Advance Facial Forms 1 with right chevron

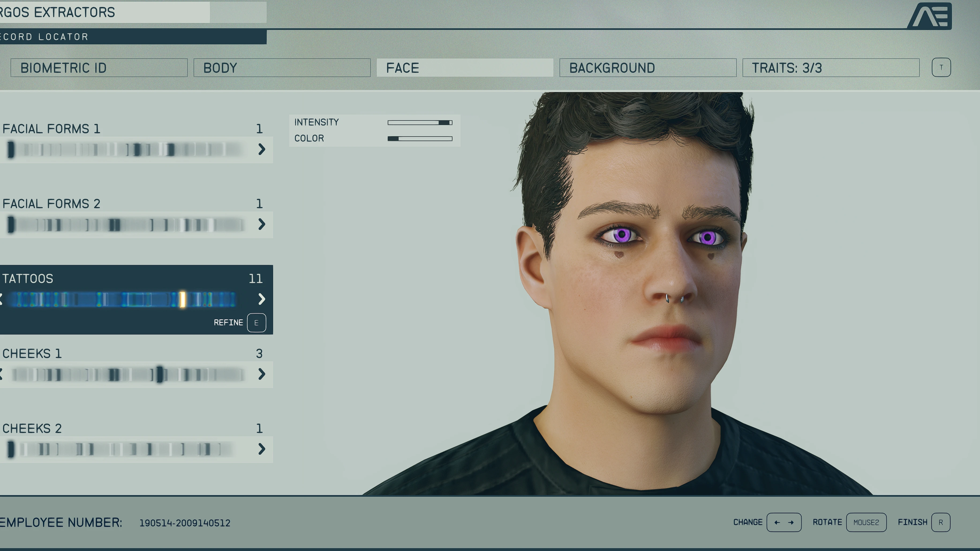coord(261,149)
